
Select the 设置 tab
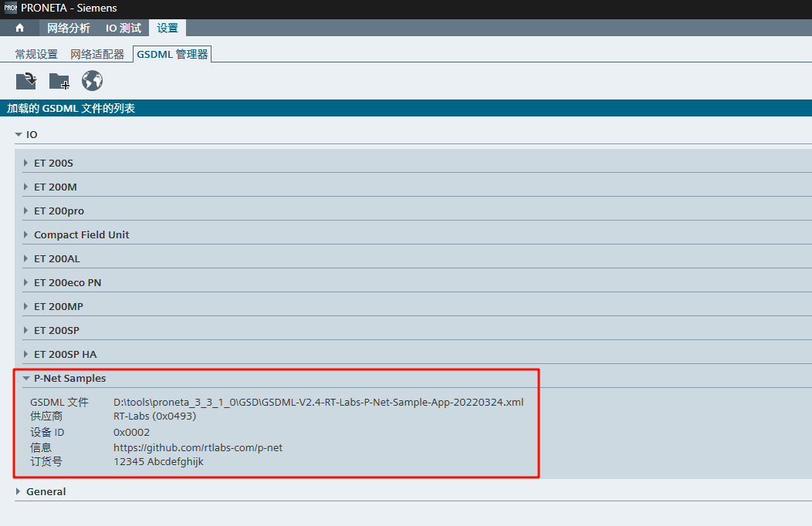(x=167, y=28)
